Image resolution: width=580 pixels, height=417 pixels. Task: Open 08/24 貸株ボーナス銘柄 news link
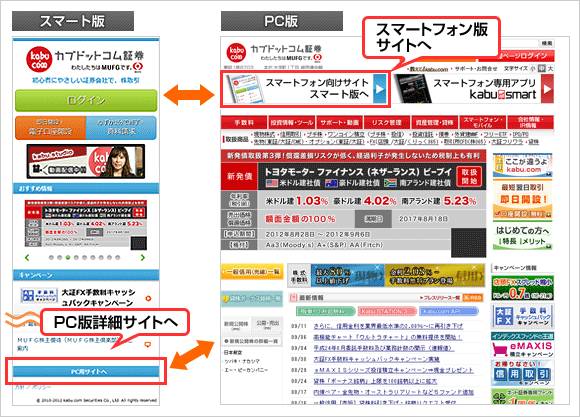[375, 381]
